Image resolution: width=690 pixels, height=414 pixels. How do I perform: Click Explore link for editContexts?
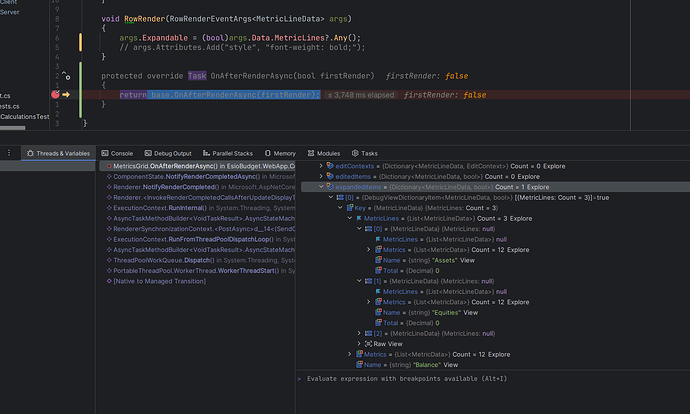pyautogui.click(x=554, y=166)
